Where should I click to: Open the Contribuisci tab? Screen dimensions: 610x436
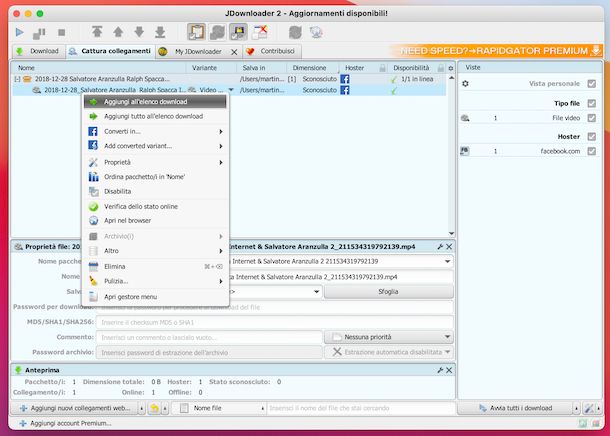272,51
